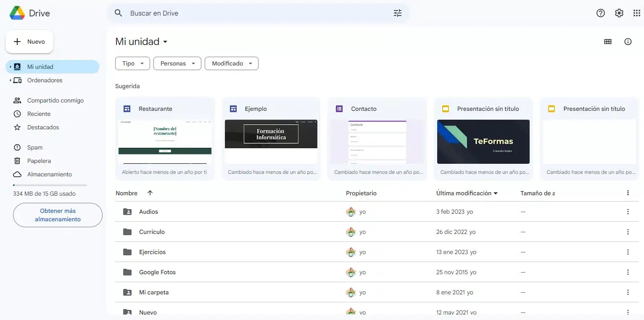
Task: Click the 3 feb 2023 date
Action: click(x=450, y=212)
